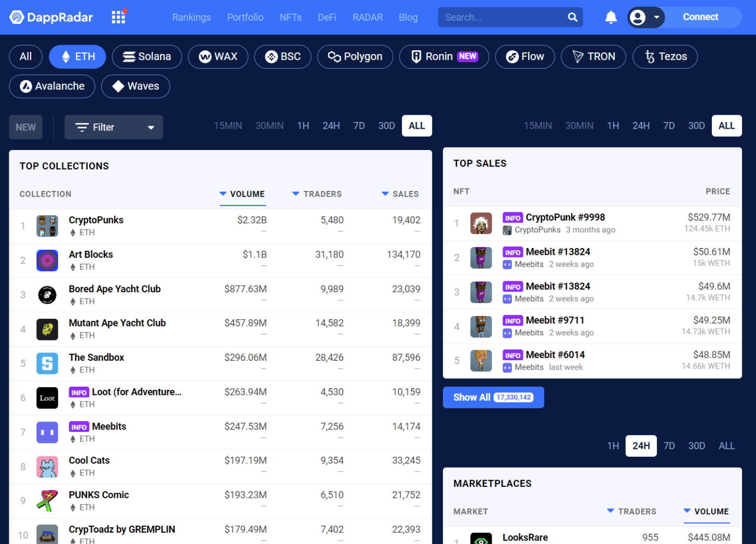Click Meebit #6014 thumbnail
Image resolution: width=756 pixels, height=544 pixels.
click(481, 361)
